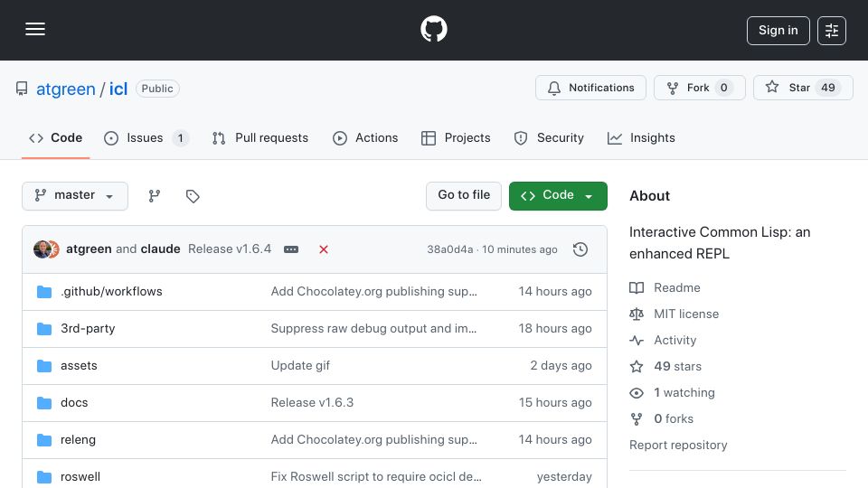Viewport: 868px width, 488px height.
Task: Click the docs row 15 hours ago timestamp
Action: click(x=555, y=403)
